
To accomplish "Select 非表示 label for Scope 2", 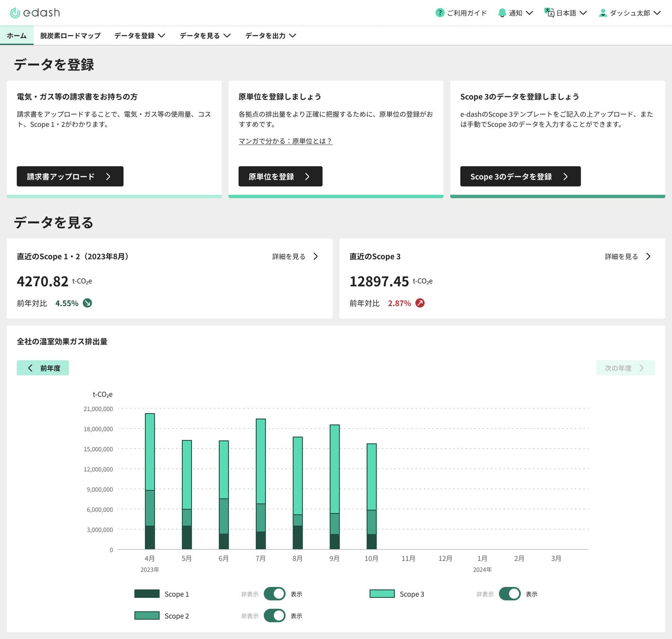I will (250, 616).
